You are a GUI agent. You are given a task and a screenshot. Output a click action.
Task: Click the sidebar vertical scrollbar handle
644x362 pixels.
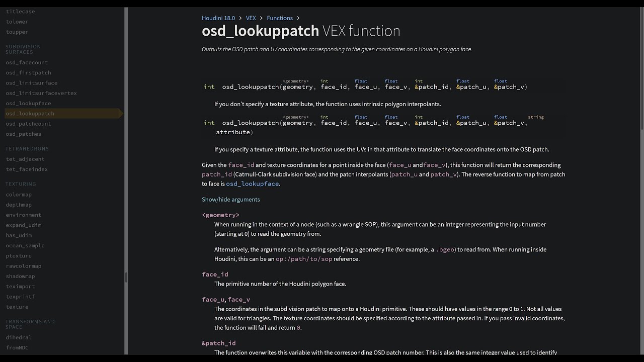pos(126,278)
